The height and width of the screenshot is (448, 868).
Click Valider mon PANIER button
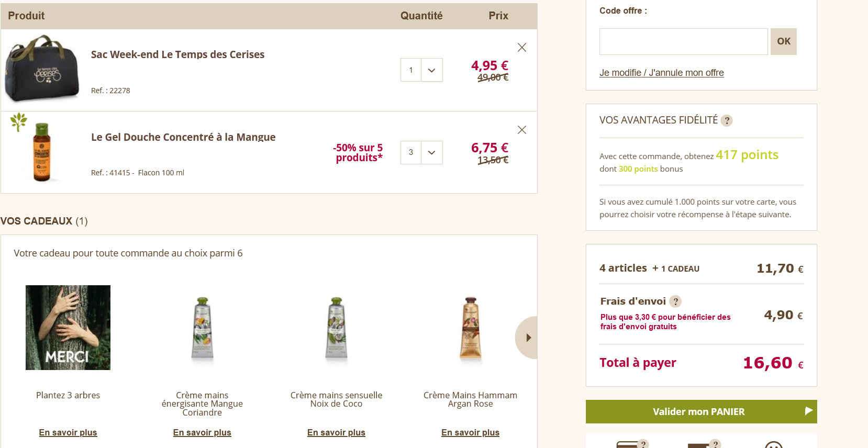tap(701, 411)
